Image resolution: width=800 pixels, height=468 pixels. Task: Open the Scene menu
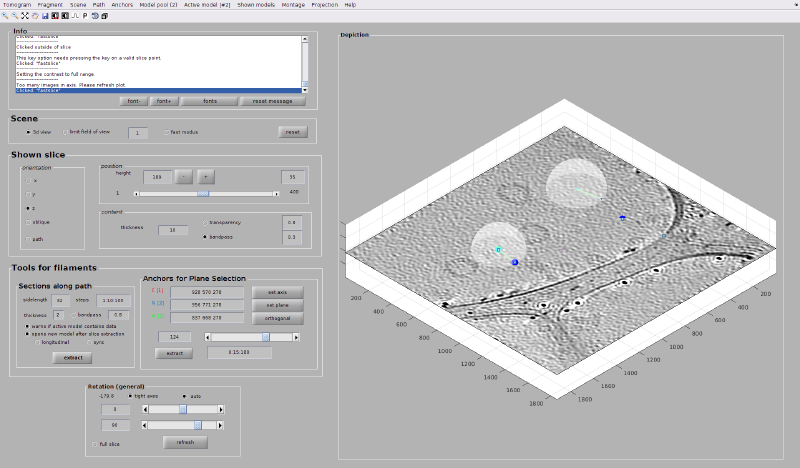pos(78,5)
